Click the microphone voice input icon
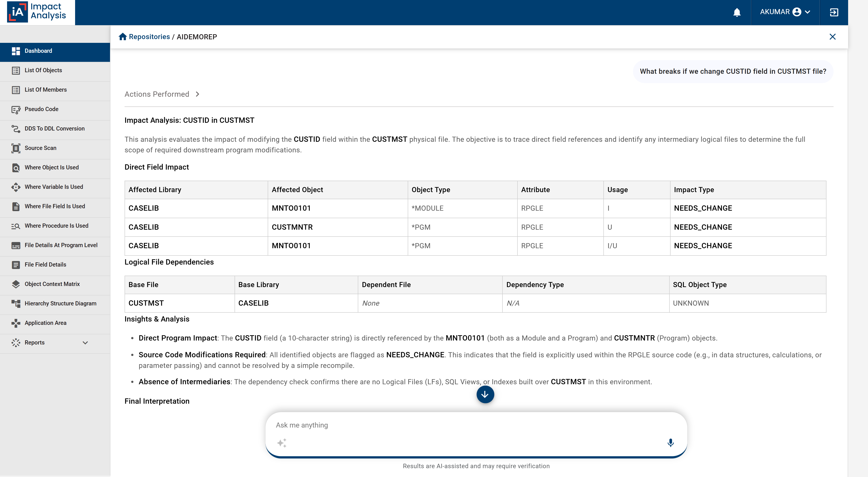 click(671, 443)
